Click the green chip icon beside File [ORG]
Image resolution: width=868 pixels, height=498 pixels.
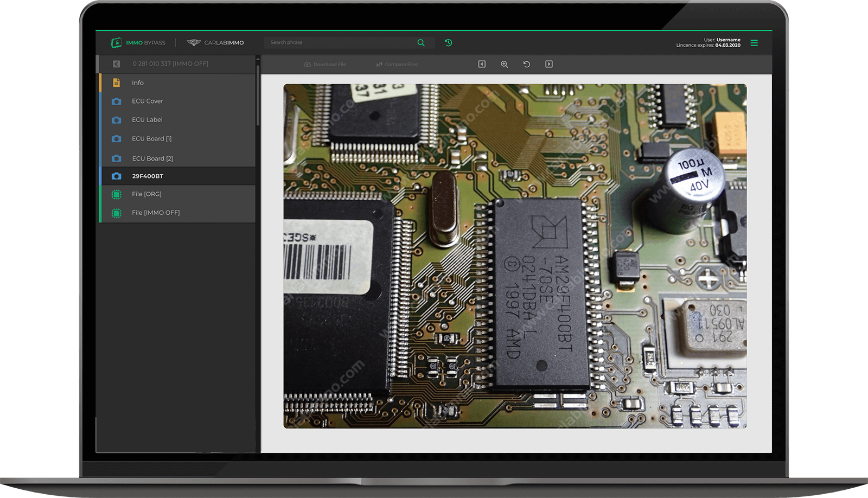coord(116,194)
